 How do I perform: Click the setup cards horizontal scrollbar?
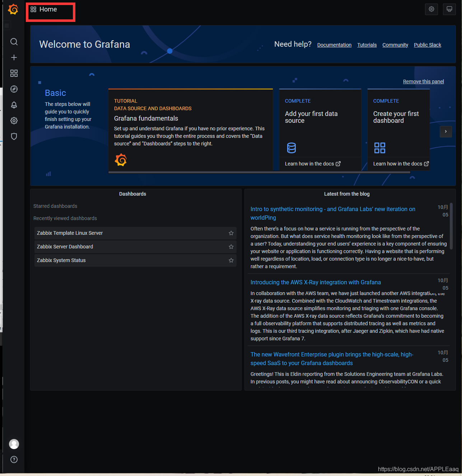click(x=259, y=172)
